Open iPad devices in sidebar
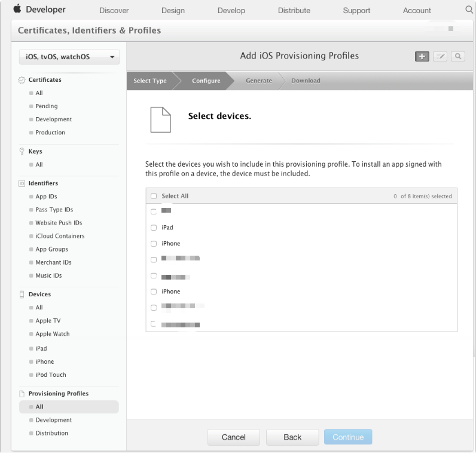 pyautogui.click(x=41, y=349)
